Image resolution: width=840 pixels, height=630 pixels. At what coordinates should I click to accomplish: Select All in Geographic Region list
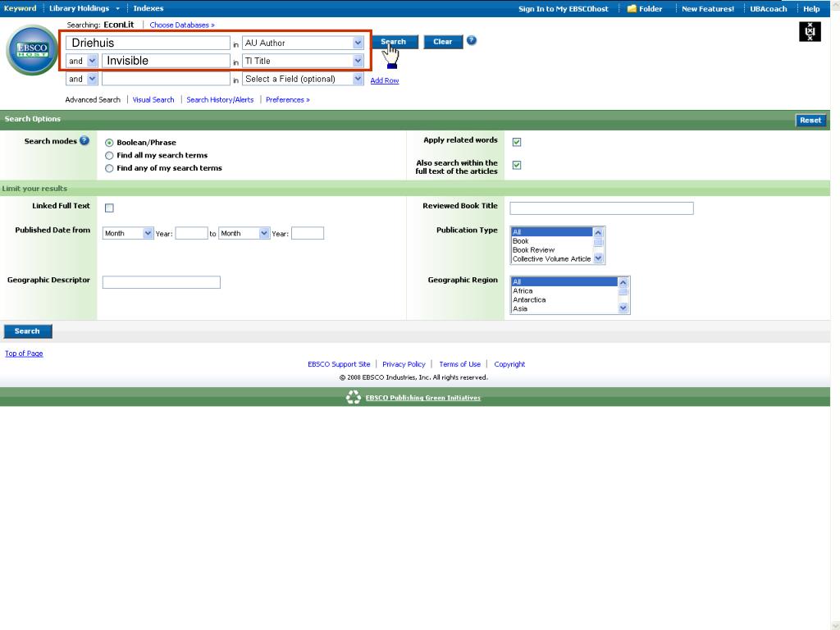click(564, 282)
